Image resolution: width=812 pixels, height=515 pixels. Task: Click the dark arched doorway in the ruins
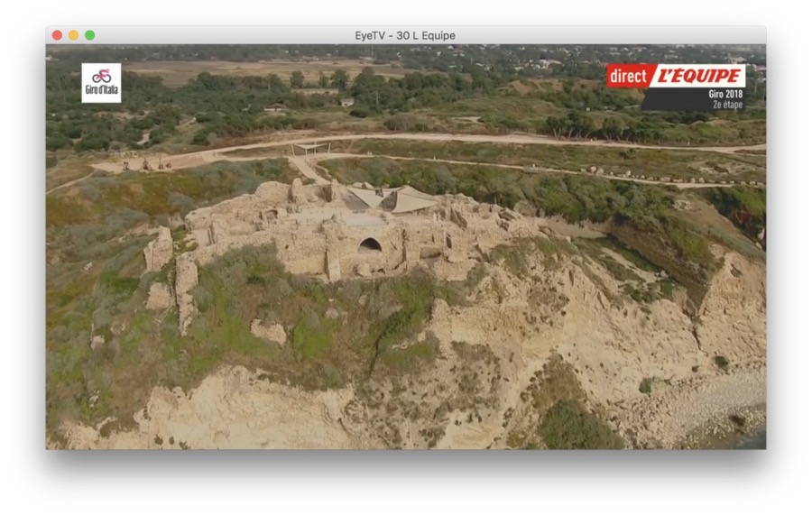pos(370,244)
